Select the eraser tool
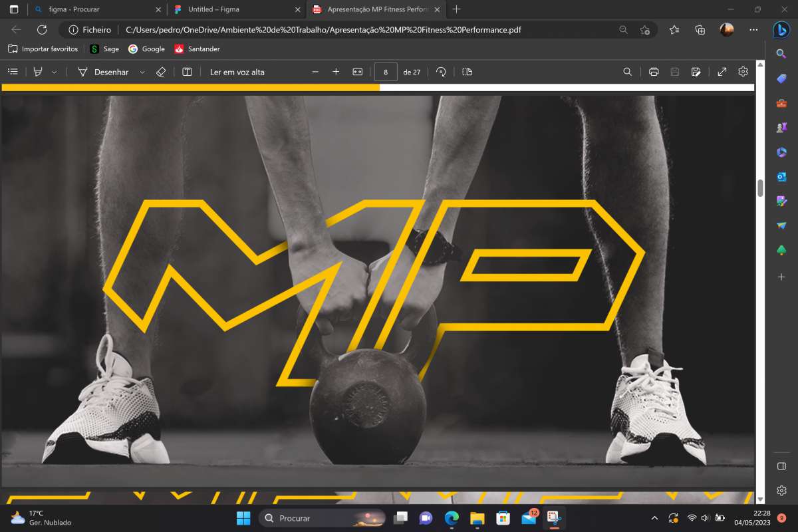The height and width of the screenshot is (532, 798). pos(160,72)
